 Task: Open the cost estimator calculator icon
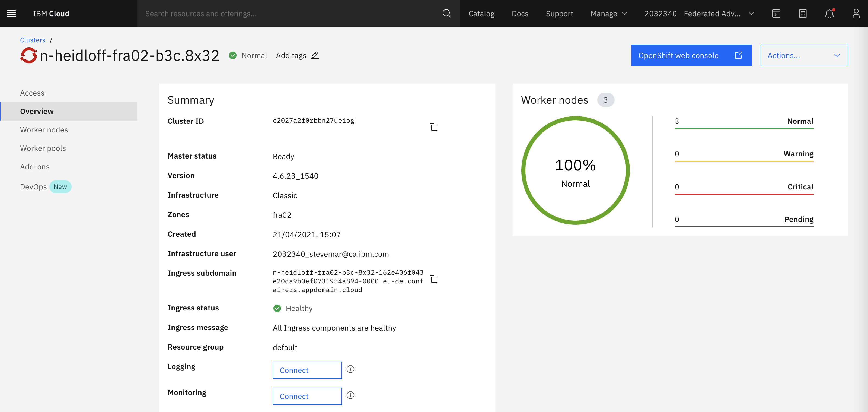(x=803, y=14)
